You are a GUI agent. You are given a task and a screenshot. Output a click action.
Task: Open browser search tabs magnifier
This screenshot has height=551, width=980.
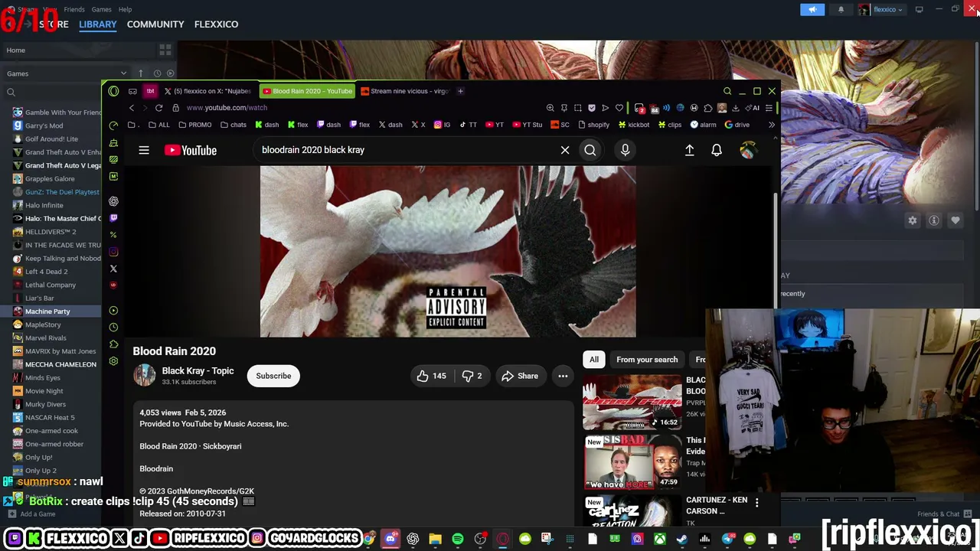(x=727, y=91)
